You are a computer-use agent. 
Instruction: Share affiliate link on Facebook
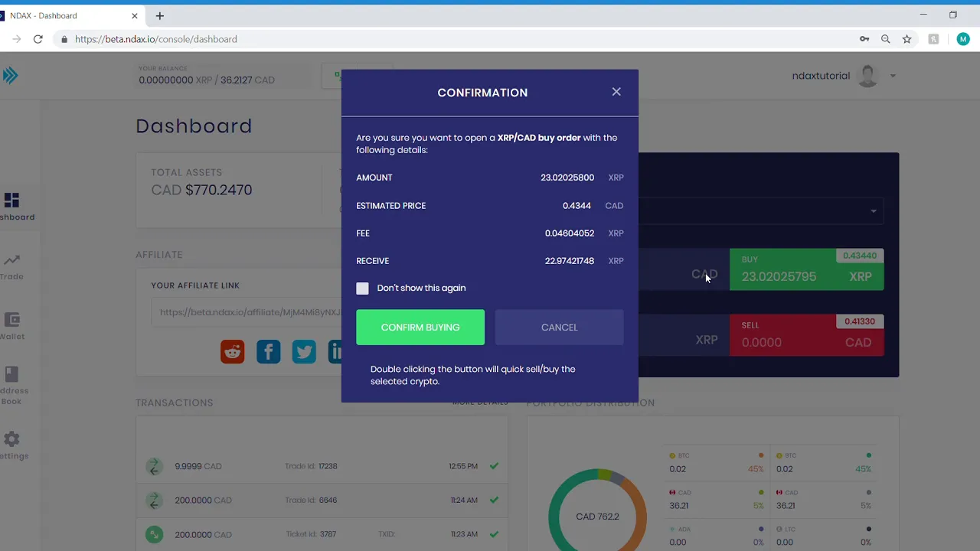pos(269,351)
